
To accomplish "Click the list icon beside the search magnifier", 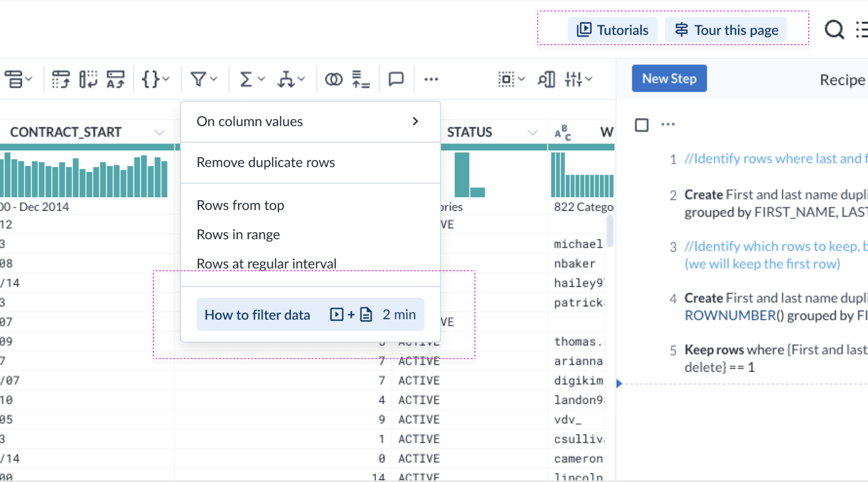I will (862, 30).
